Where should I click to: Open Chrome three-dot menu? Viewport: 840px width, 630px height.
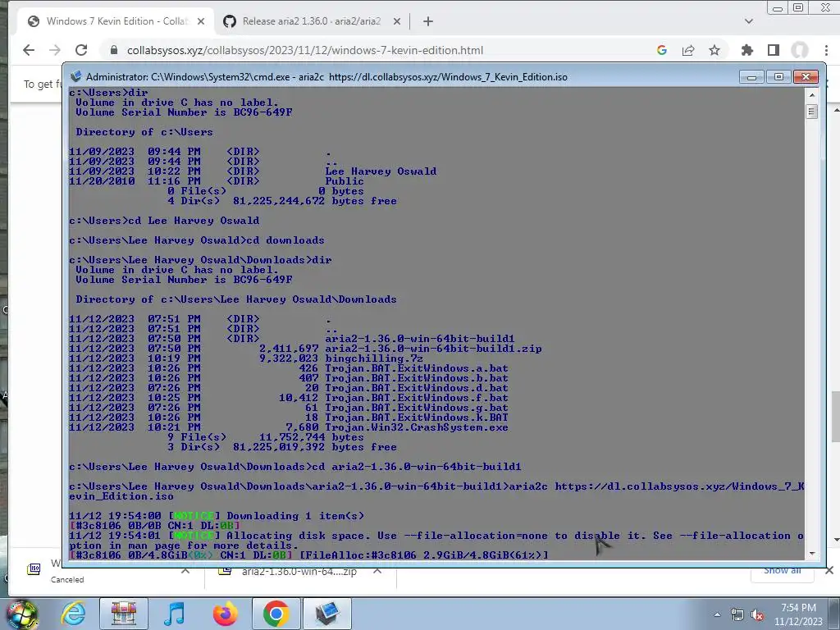pyautogui.click(x=826, y=50)
